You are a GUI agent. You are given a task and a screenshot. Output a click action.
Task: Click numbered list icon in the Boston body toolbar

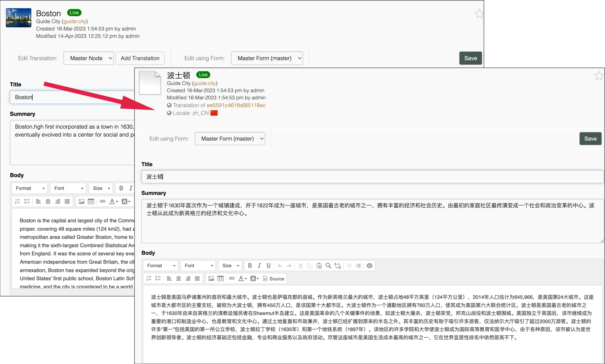point(17,201)
